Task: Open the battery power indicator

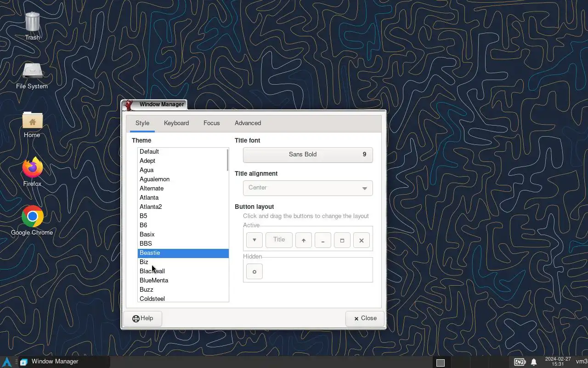Action: pyautogui.click(x=520, y=362)
